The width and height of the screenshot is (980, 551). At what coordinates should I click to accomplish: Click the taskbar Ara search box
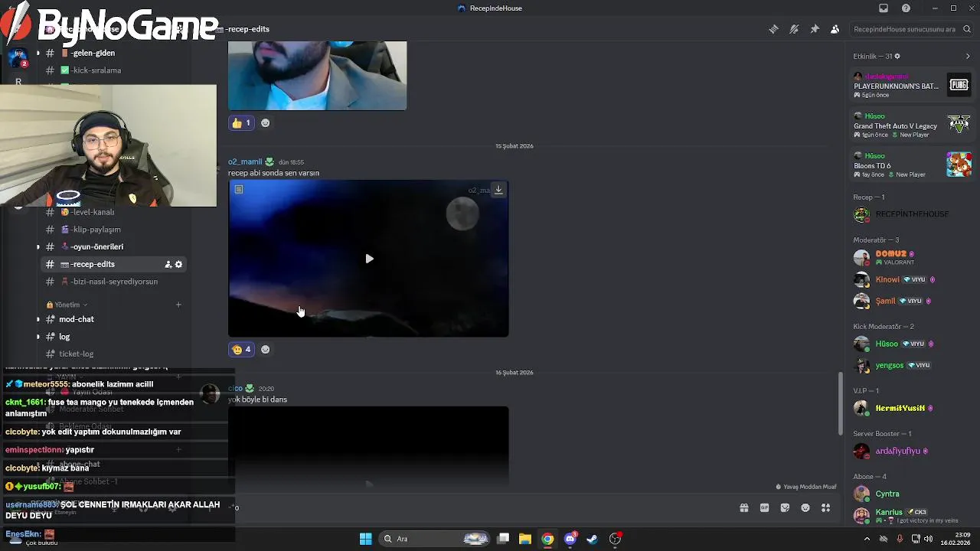click(435, 539)
